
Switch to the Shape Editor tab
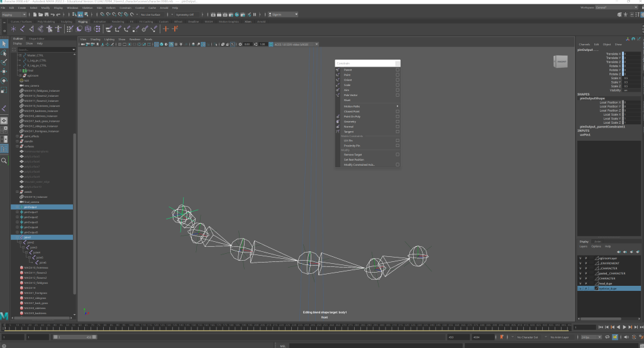pos(36,38)
